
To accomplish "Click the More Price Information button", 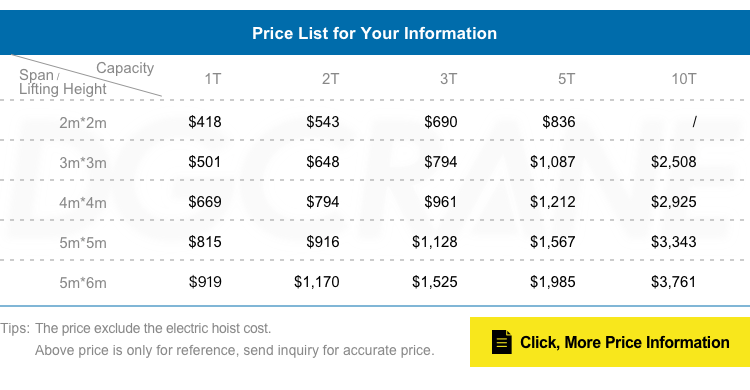I will 610,342.
